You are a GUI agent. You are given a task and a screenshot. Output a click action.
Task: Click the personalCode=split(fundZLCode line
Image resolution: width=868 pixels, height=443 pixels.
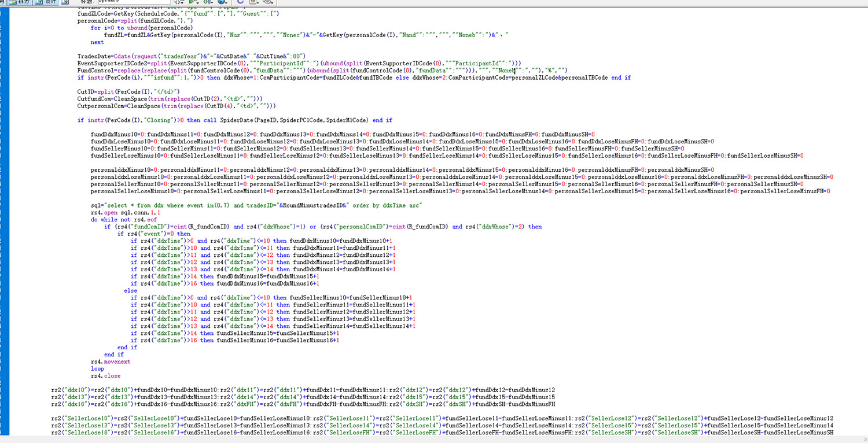pos(134,20)
